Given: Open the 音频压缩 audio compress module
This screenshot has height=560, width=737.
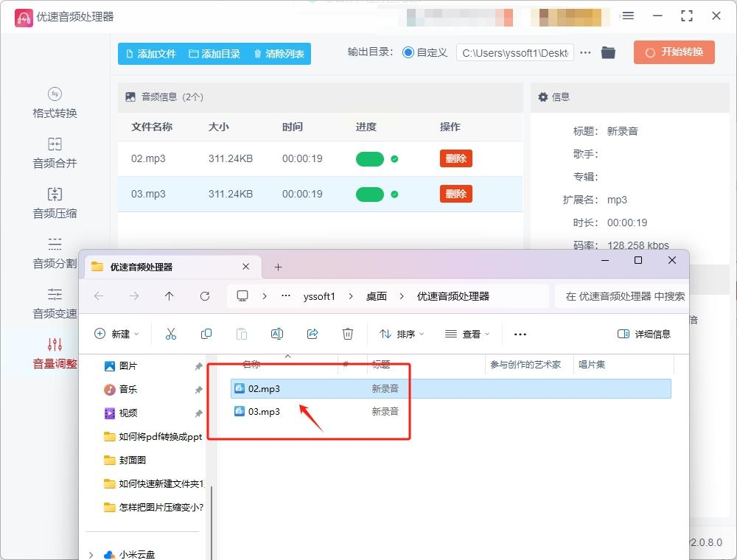Looking at the screenshot, I should click(x=55, y=203).
